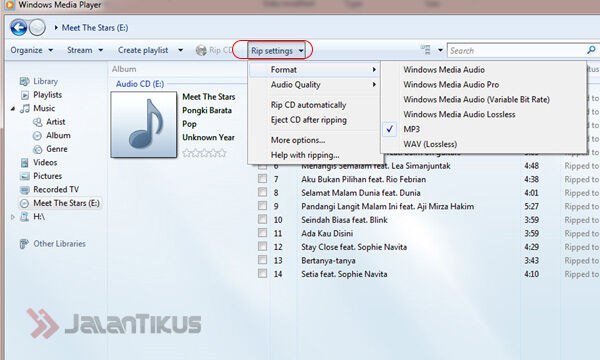Click the Forward navigation arrow

coord(38,28)
